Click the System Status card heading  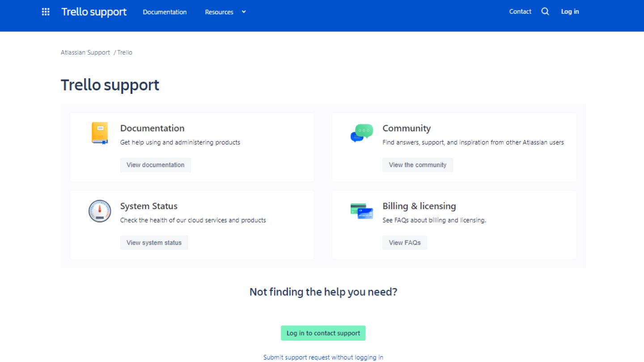[x=149, y=206]
